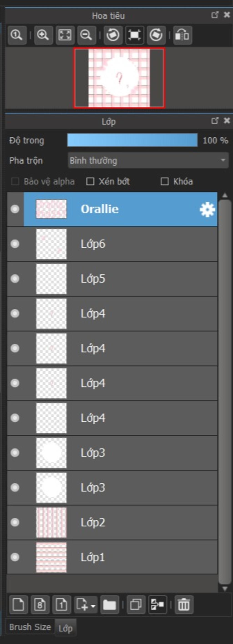Click the navigator preview thumbnail
This screenshot has width=233, height=644.
(x=119, y=78)
